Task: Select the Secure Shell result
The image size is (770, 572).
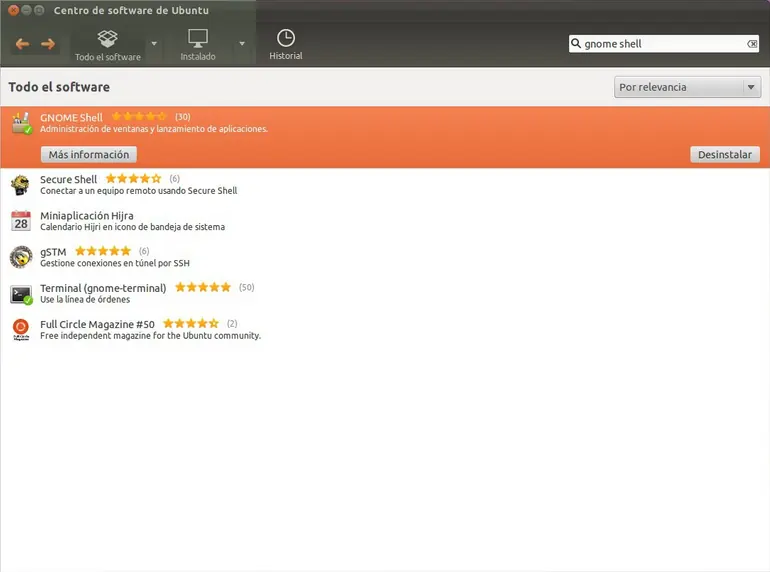Action: [x=385, y=185]
